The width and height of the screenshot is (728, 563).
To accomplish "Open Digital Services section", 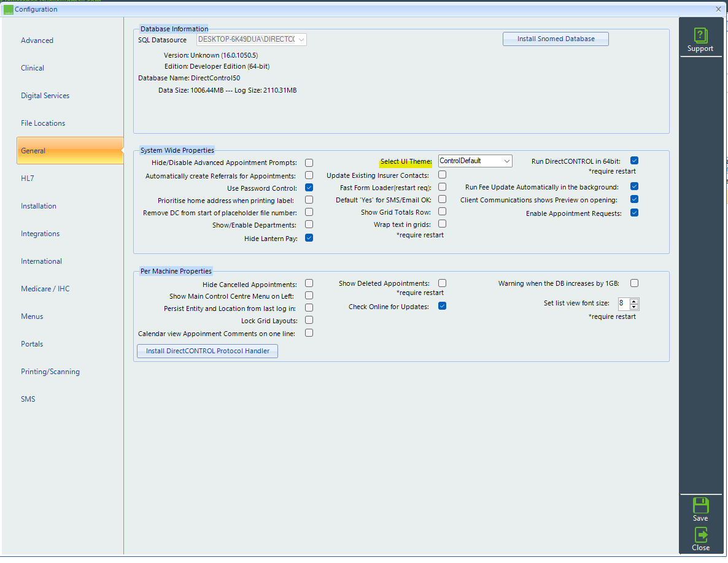I will pos(45,96).
